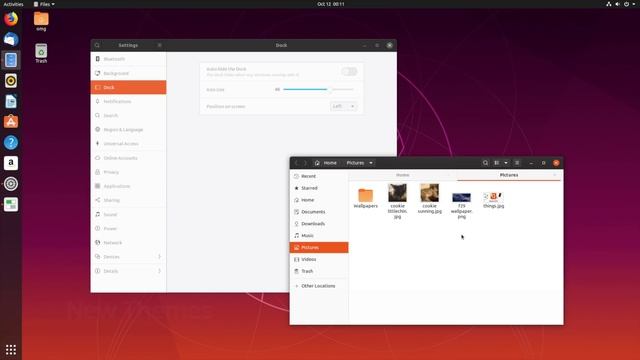
Task: Close the Pictures tab in Files
Action: 555,175
